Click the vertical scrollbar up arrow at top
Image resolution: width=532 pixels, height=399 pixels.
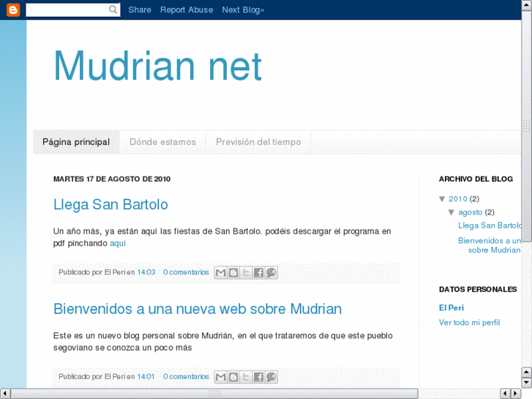tap(526, 5)
